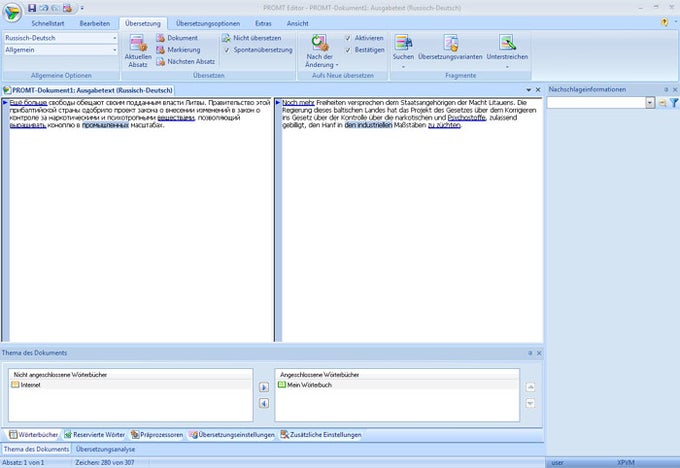Close the PROMT-Dokument1 document tab

pos(538,90)
